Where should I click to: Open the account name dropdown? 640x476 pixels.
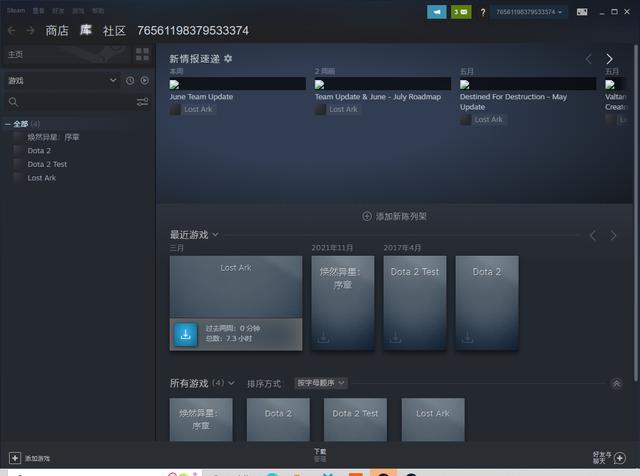pos(528,12)
